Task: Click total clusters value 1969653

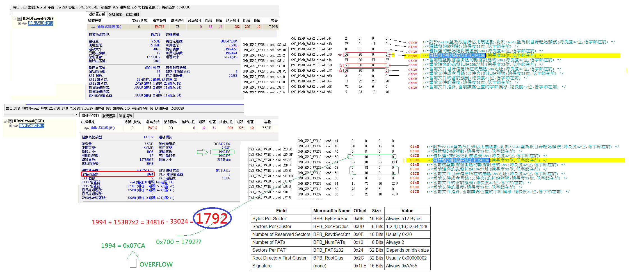Action: (232, 49)
